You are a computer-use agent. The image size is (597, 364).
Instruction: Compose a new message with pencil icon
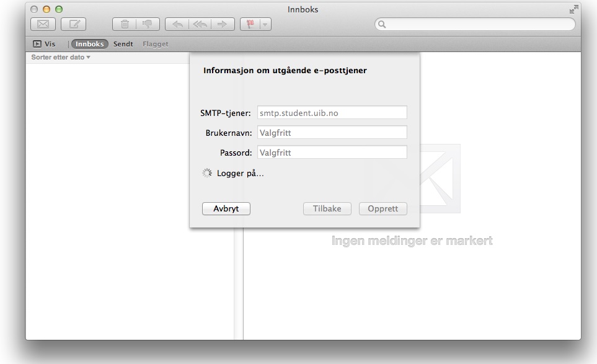[73, 25]
